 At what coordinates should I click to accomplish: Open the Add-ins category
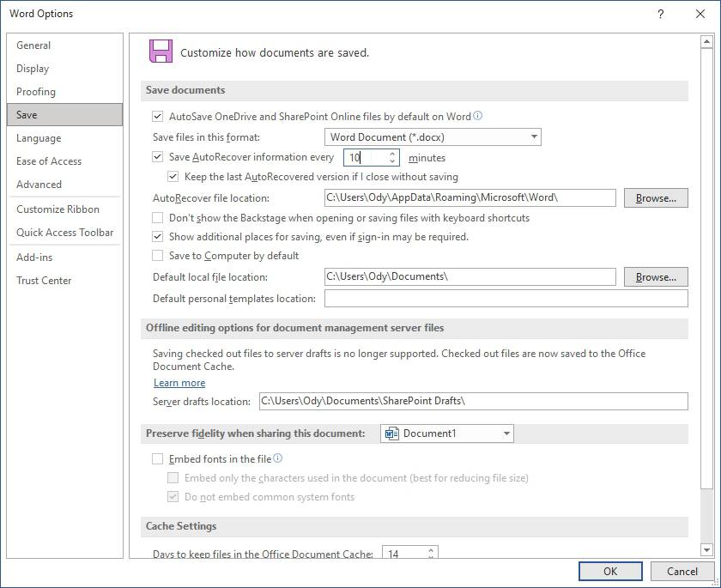point(65,257)
